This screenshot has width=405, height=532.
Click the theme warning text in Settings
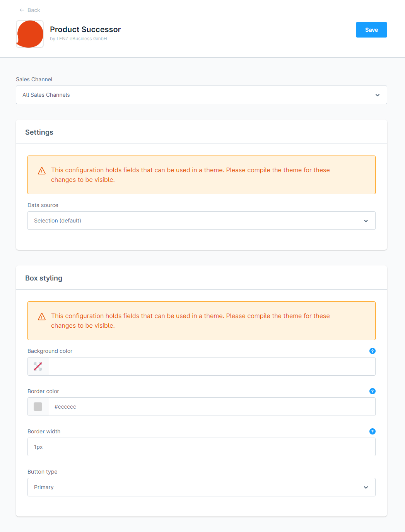[x=190, y=175]
